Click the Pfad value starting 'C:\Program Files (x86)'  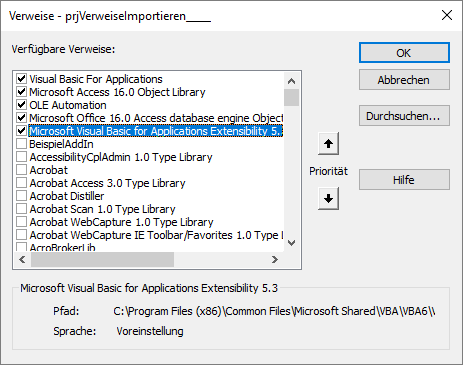[274, 311]
